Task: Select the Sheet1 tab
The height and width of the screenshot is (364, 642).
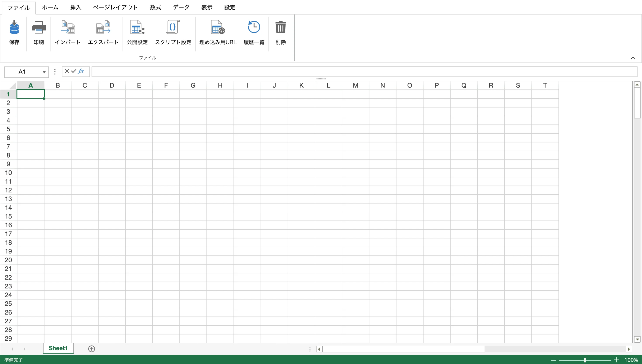Action: pos(58,348)
